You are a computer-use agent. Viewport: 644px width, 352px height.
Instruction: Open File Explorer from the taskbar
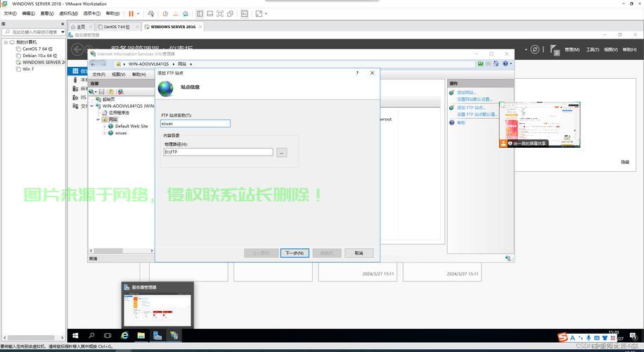pos(141,336)
